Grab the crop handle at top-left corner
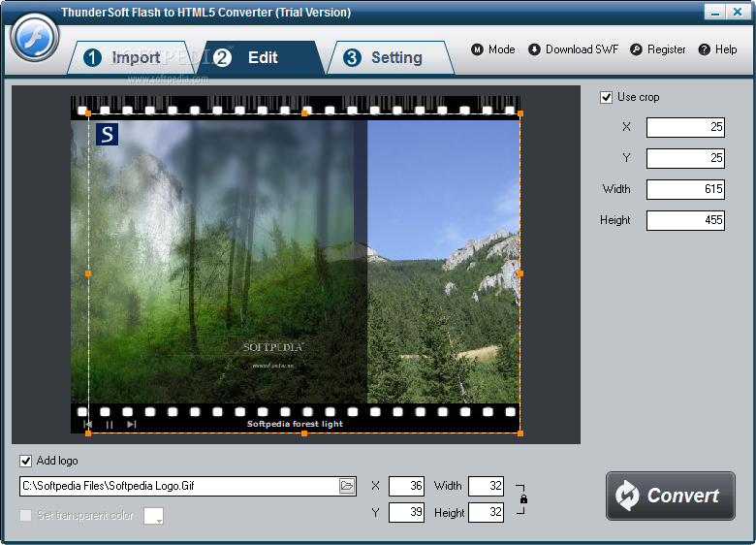The height and width of the screenshot is (545, 756). tap(88, 113)
